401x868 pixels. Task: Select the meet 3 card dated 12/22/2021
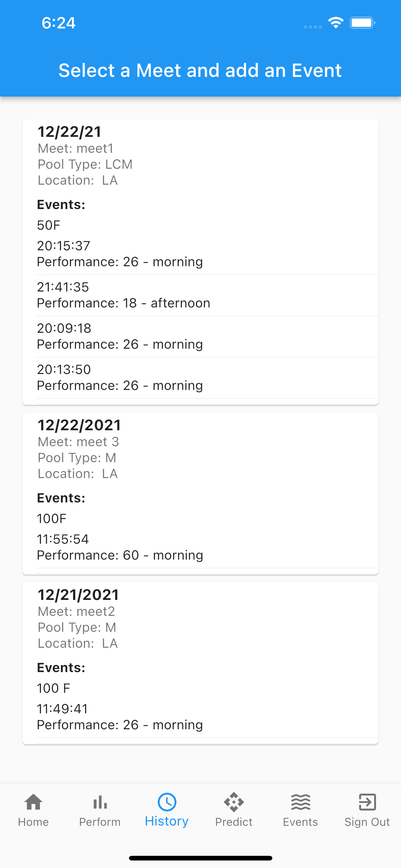(200, 493)
